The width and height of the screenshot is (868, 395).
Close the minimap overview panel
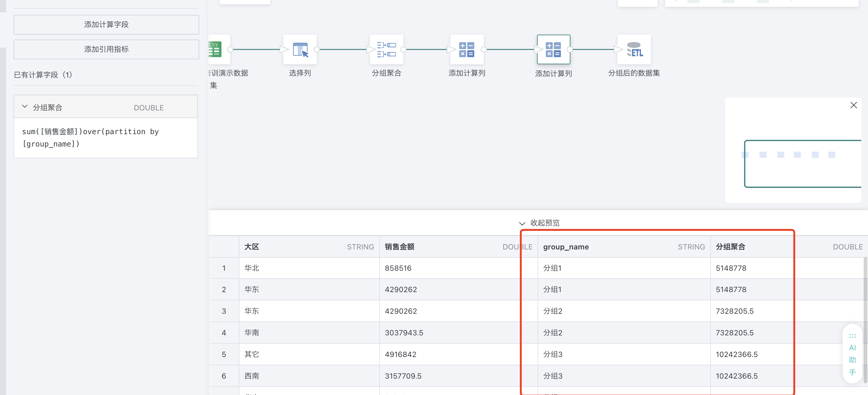[853, 105]
